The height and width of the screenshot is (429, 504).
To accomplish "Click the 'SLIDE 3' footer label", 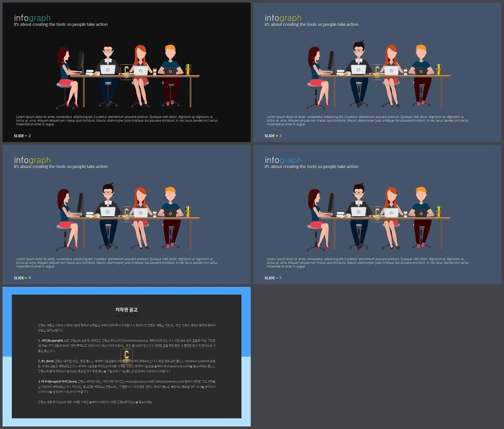I will [x=273, y=136].
